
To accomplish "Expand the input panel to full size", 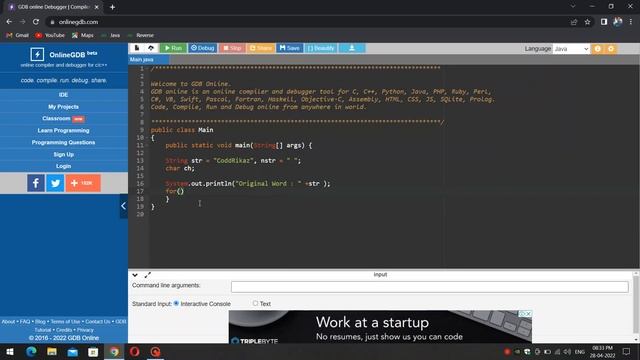I will tap(147, 275).
